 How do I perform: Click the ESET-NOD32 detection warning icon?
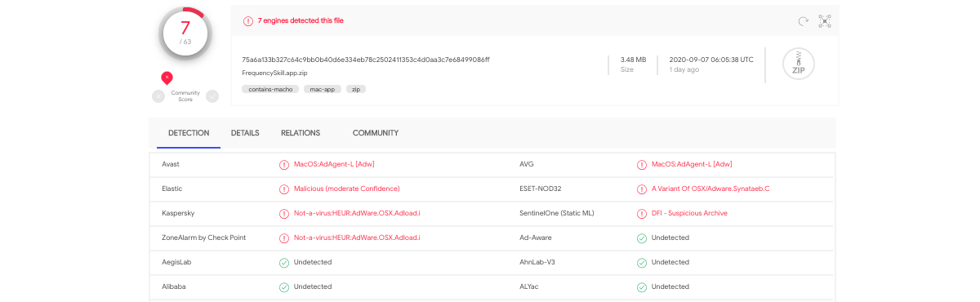click(x=642, y=189)
